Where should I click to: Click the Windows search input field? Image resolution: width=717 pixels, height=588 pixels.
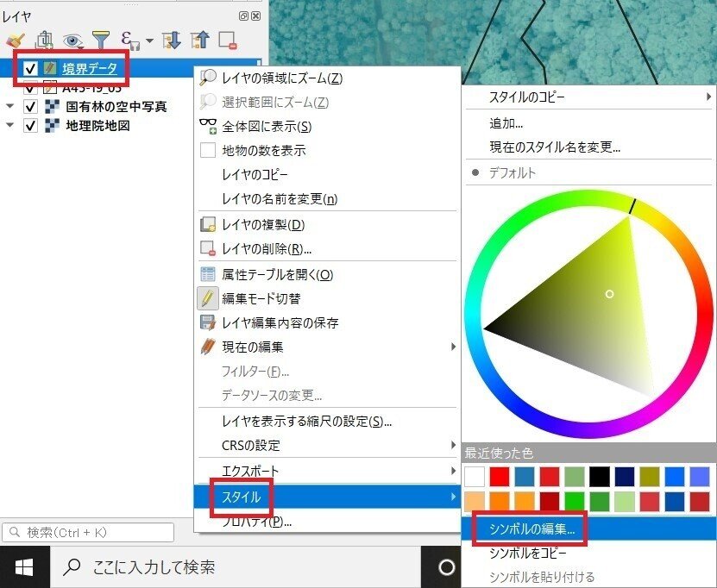(216, 565)
